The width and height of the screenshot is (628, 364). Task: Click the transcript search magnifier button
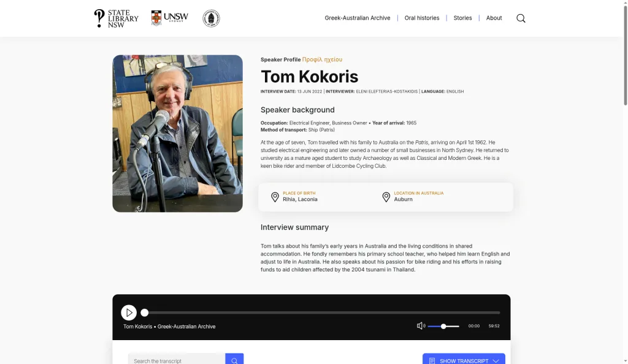[x=234, y=359]
